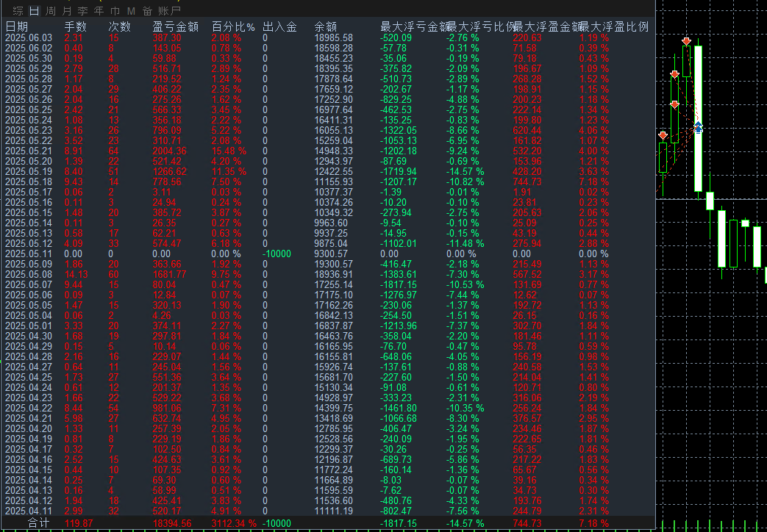Select the 2025.05.01 date cell

[x=29, y=326]
